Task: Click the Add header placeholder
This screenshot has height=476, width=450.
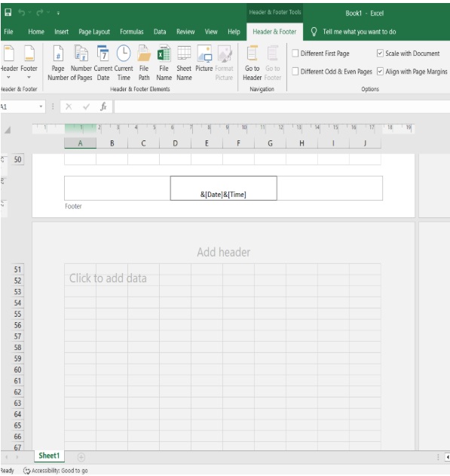Action: pos(224,252)
